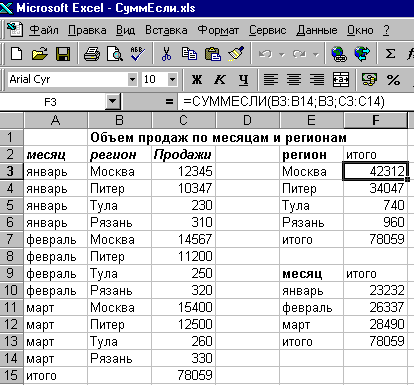Merge and center cells icon
Screen dimensions: 414x385
(341, 79)
